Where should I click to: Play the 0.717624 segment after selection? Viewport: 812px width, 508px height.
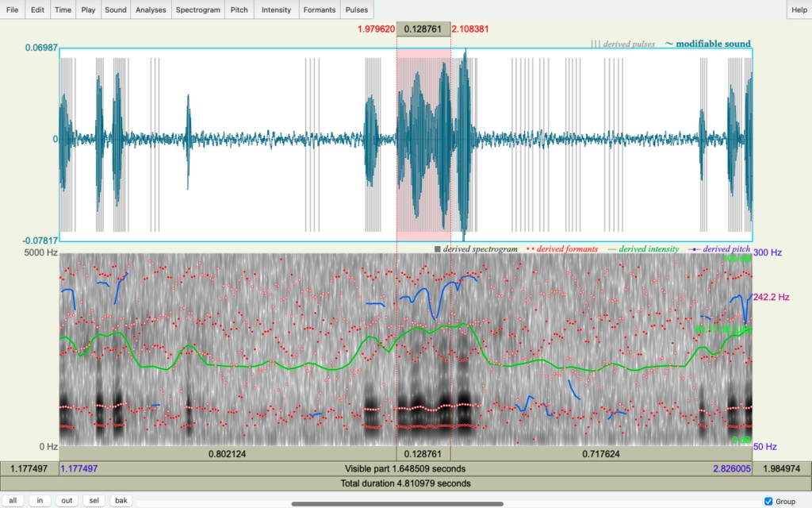601,453
